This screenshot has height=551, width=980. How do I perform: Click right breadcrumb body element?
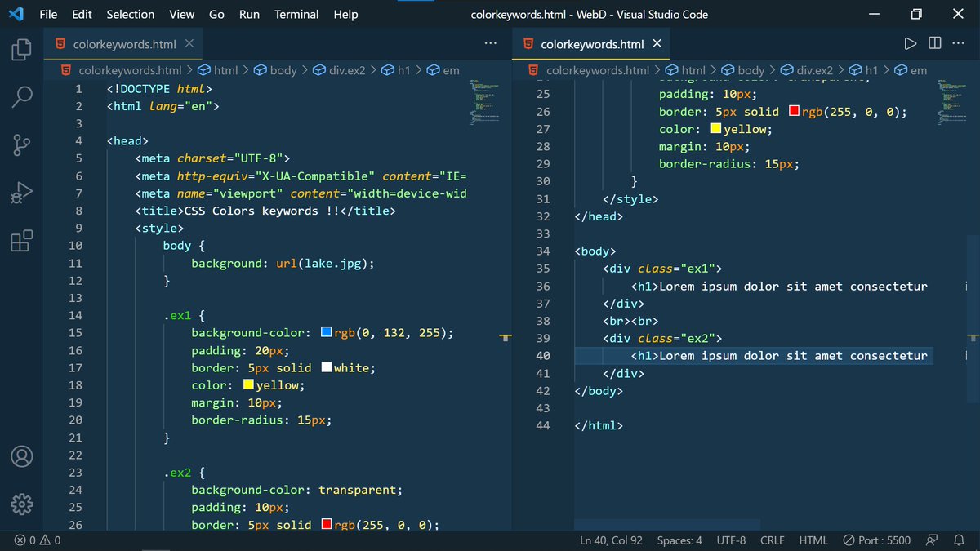point(742,70)
